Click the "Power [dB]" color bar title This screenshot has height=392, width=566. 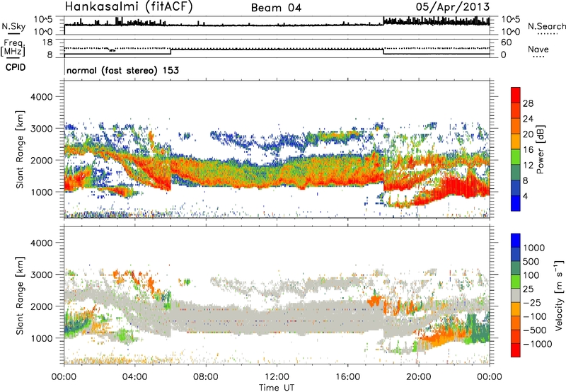540,149
